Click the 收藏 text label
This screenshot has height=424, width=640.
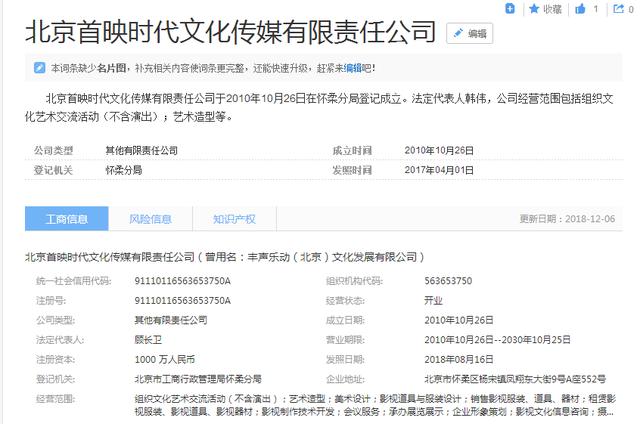552,9
